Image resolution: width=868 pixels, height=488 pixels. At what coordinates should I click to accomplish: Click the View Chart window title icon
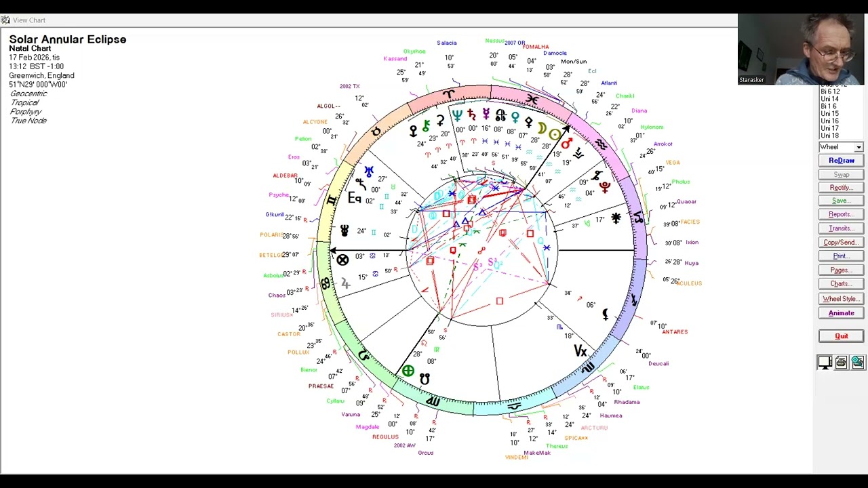pyautogui.click(x=5, y=20)
